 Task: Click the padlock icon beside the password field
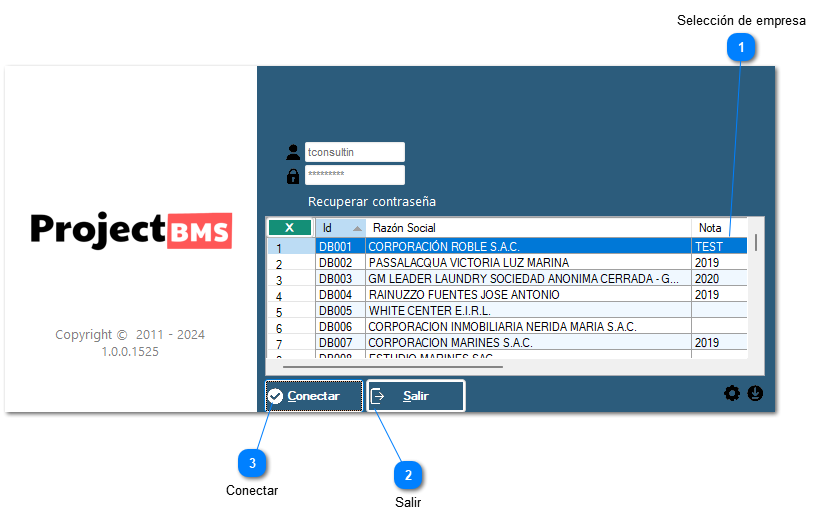[293, 176]
